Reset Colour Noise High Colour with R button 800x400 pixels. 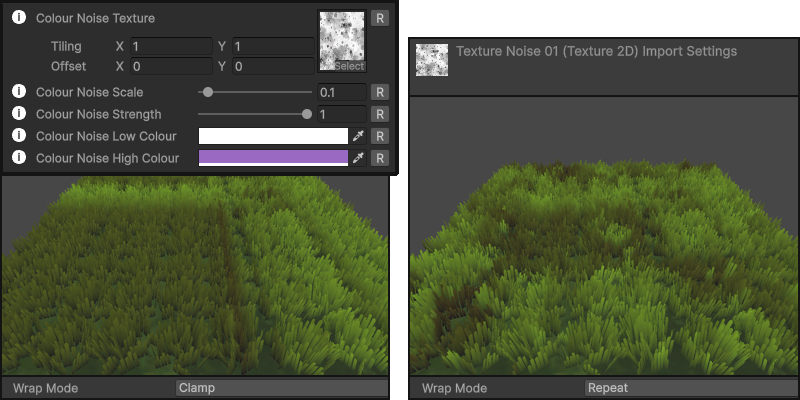[379, 158]
